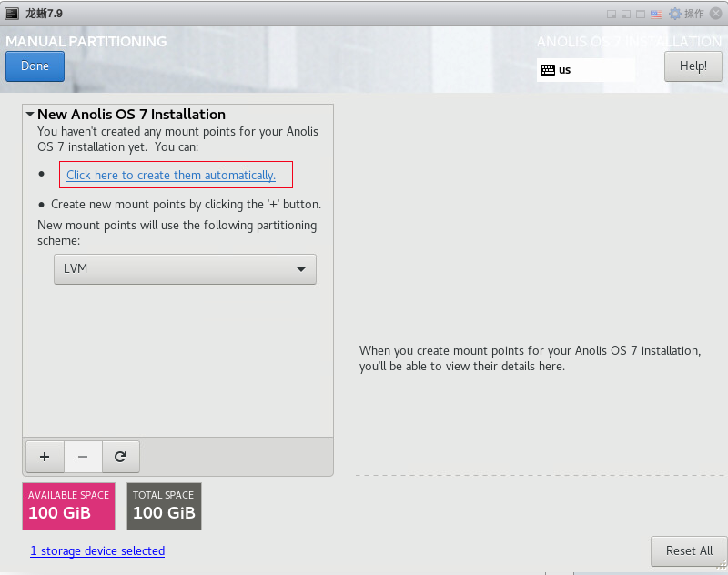The image size is (728, 575).
Task: Collapse the 'New Anolis OS 7 Installation' section
Action: [29, 115]
